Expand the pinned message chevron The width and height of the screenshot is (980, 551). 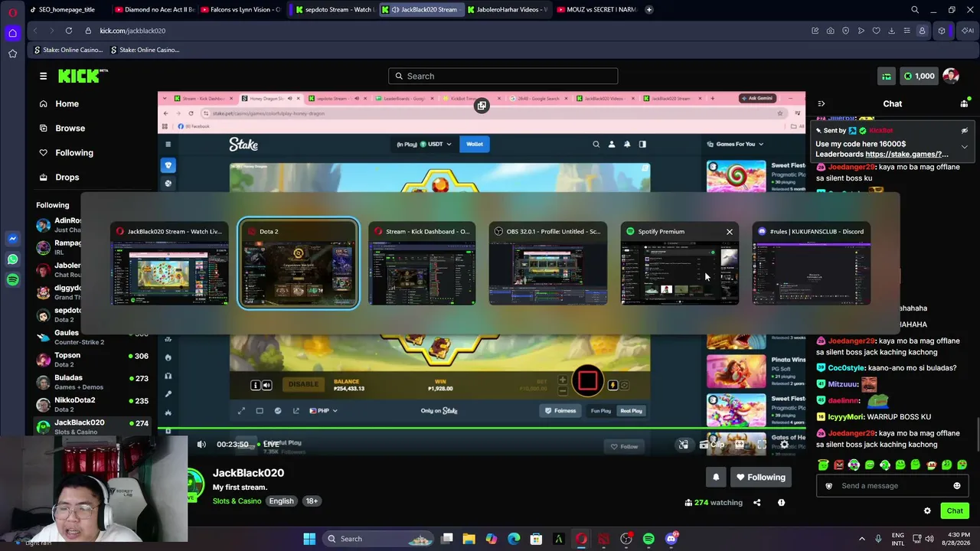[964, 146]
